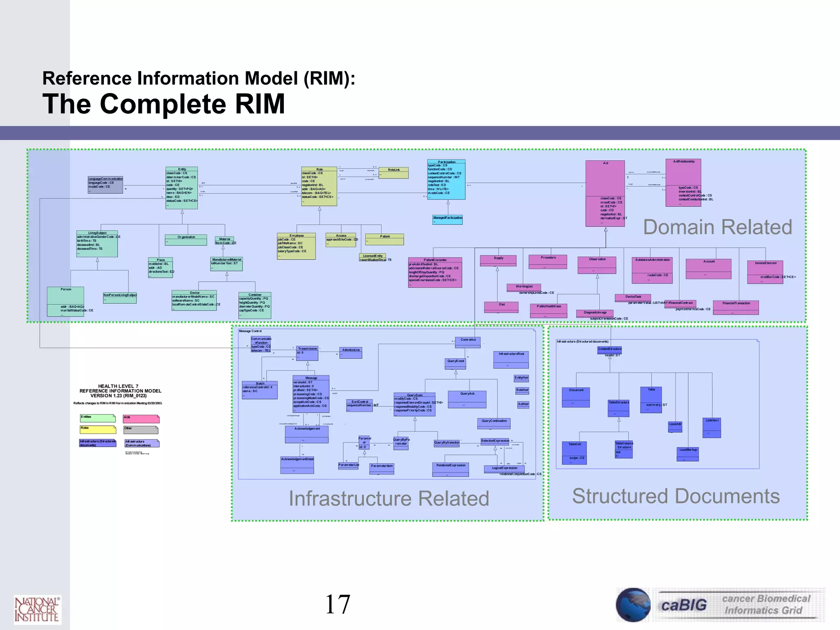Select the Person class box
This screenshot has width=840, height=630.
[x=66, y=301]
